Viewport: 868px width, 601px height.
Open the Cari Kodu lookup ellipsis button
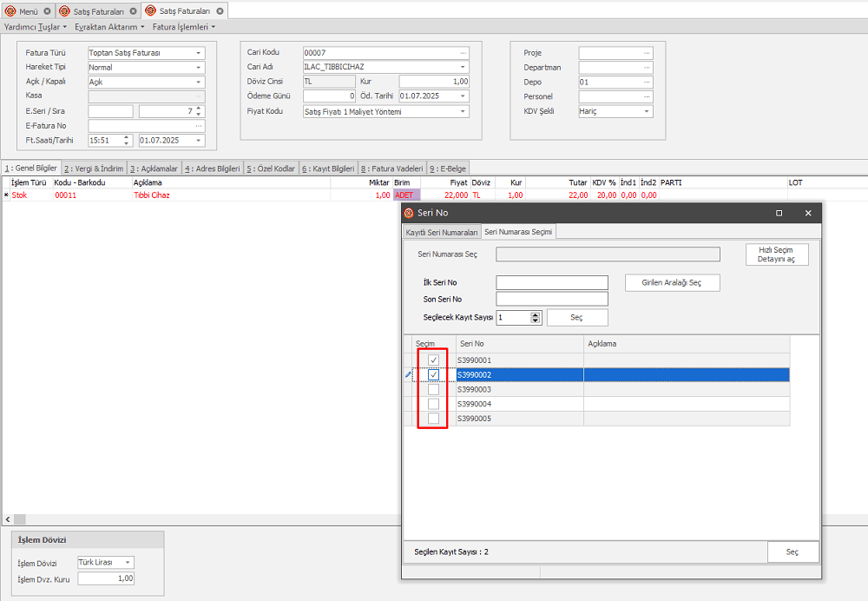(x=464, y=53)
